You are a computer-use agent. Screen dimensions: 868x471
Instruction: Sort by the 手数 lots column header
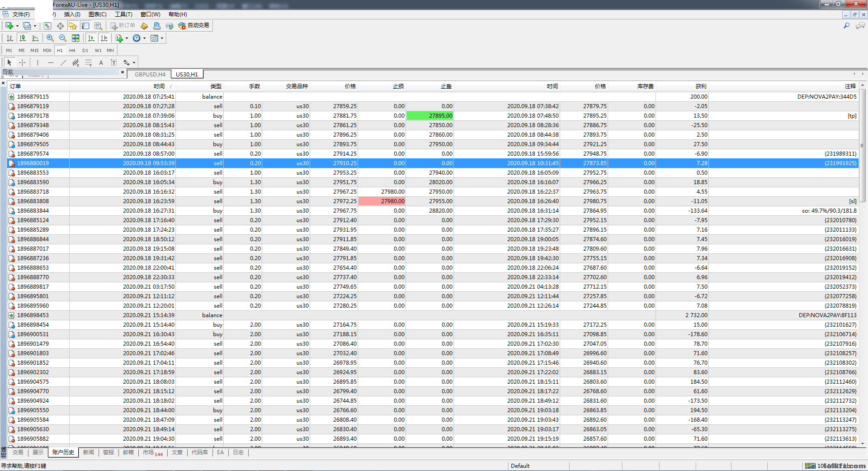coord(243,86)
